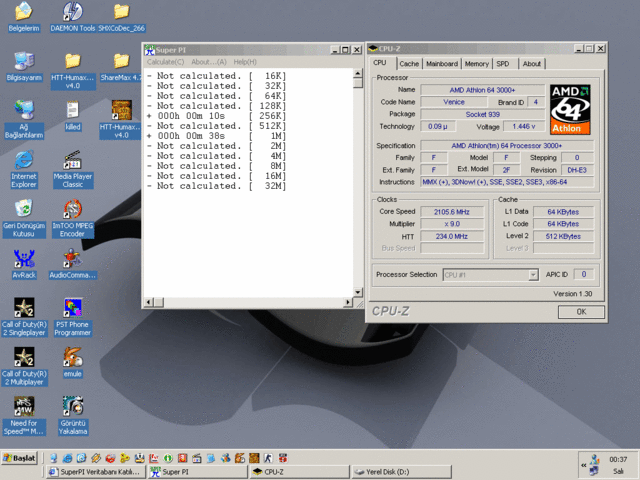Launch AudioComma desktop shortcut
Viewport: 640px width, 480px height.
tap(73, 264)
